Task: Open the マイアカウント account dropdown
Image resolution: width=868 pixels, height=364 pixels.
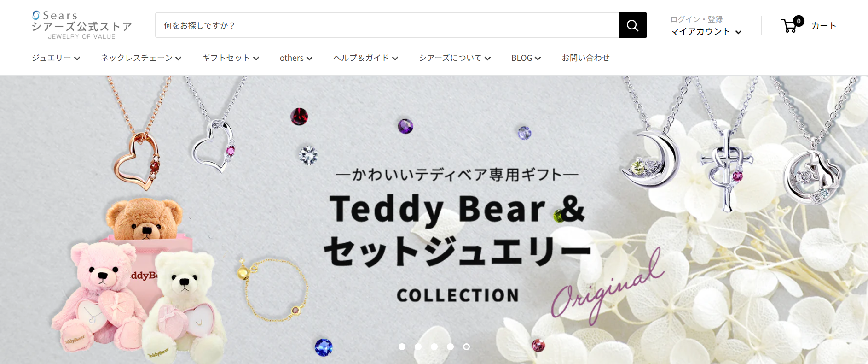Action: pyautogui.click(x=706, y=31)
